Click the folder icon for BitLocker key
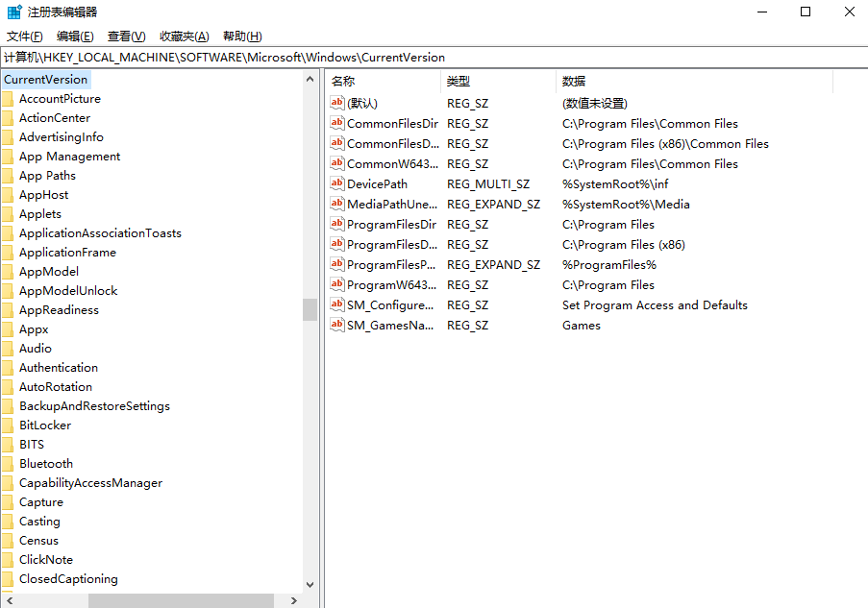Screen dimensions: 868x608 tap(7, 426)
